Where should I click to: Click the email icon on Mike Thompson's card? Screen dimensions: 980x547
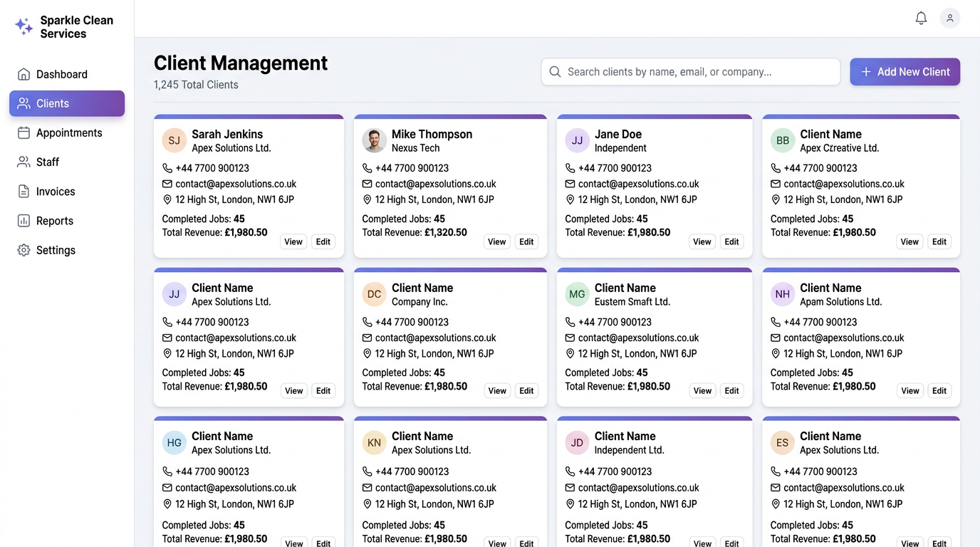click(367, 184)
